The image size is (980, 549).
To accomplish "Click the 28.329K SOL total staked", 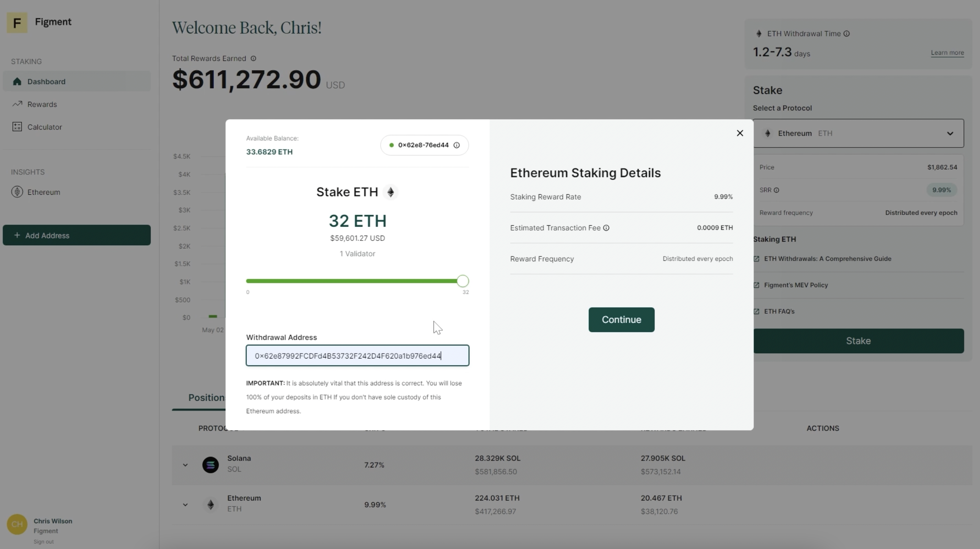I will point(498,458).
